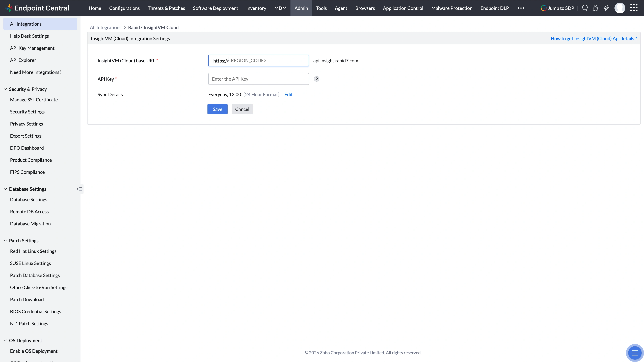Open API Explorer
This screenshot has height=362, width=644.
pyautogui.click(x=23, y=60)
